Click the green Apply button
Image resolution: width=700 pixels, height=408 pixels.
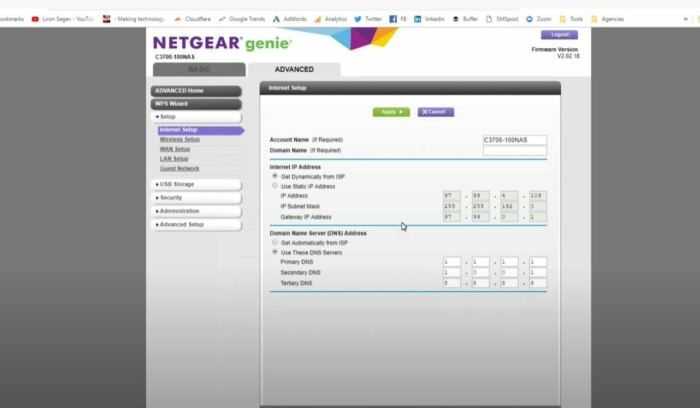point(391,112)
